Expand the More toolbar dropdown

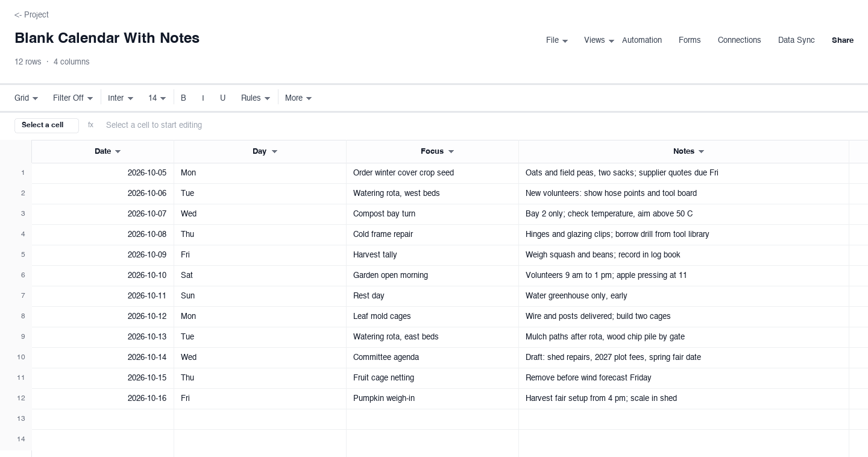tap(298, 98)
